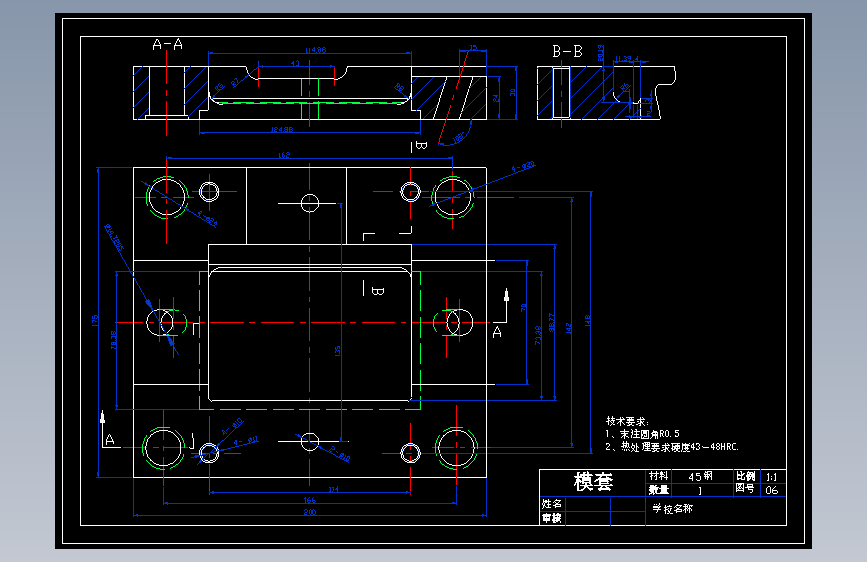Click the B section mark inside cavity
This screenshot has height=562, width=867.
(378, 290)
